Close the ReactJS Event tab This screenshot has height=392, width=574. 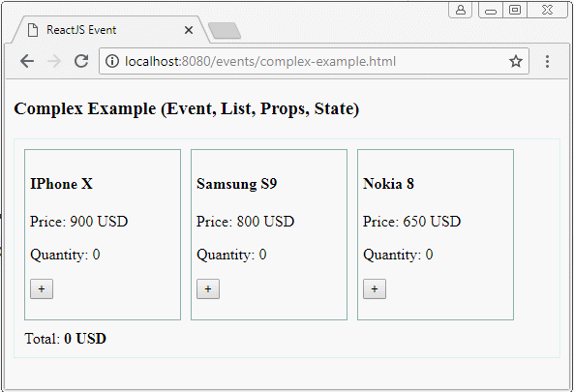(x=189, y=30)
